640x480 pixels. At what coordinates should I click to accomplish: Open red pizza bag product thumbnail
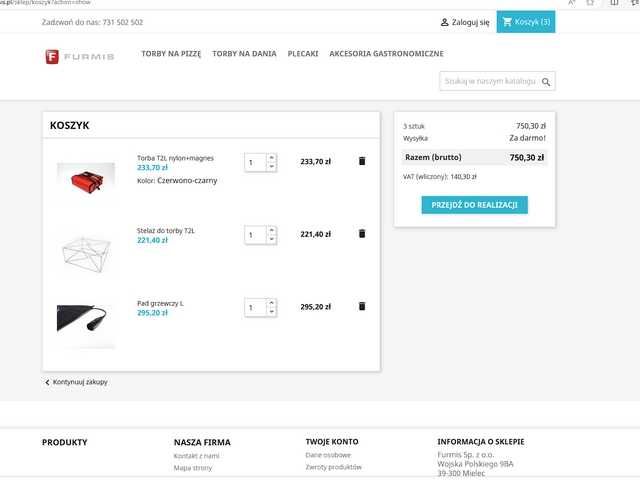click(x=86, y=178)
